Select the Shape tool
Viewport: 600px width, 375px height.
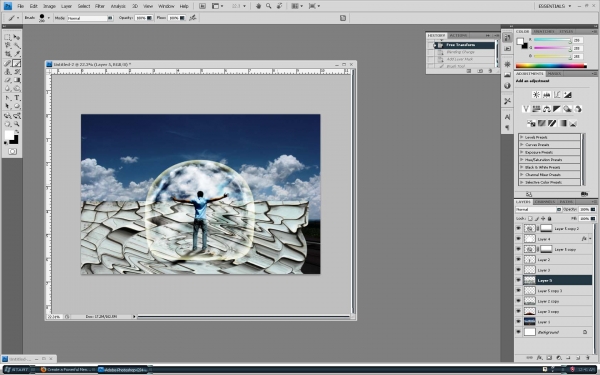point(16,106)
